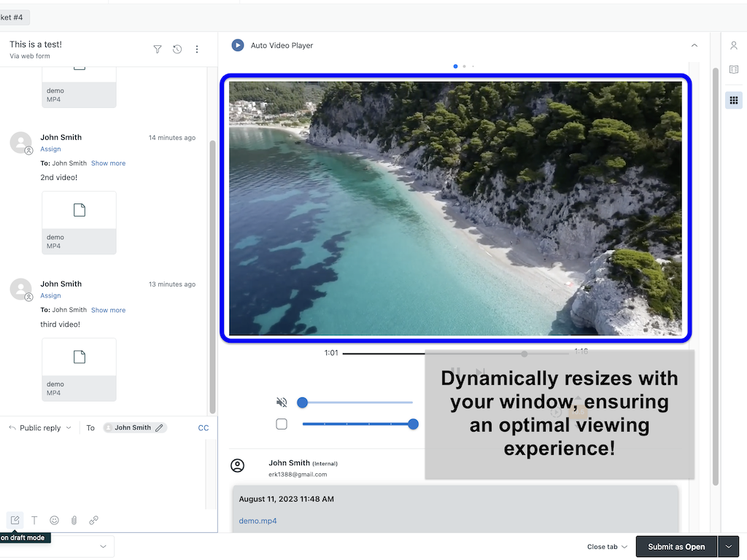Click avatar of 14 minutes ago comment
Image resolution: width=747 pixels, height=560 pixels.
tap(21, 143)
